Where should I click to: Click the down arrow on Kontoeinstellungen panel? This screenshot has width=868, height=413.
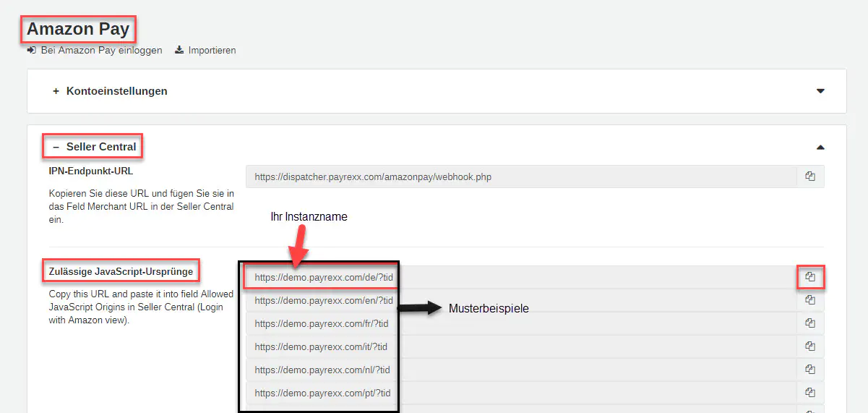coord(820,91)
